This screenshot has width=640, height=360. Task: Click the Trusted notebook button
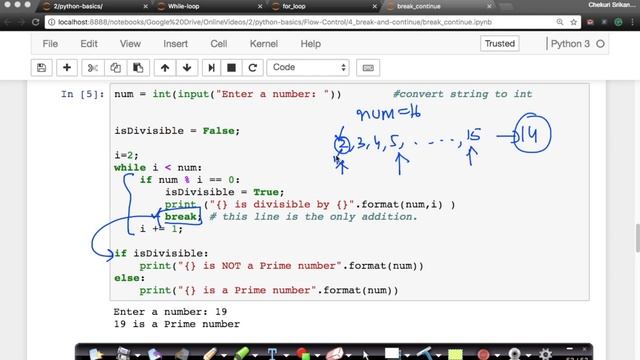(500, 43)
